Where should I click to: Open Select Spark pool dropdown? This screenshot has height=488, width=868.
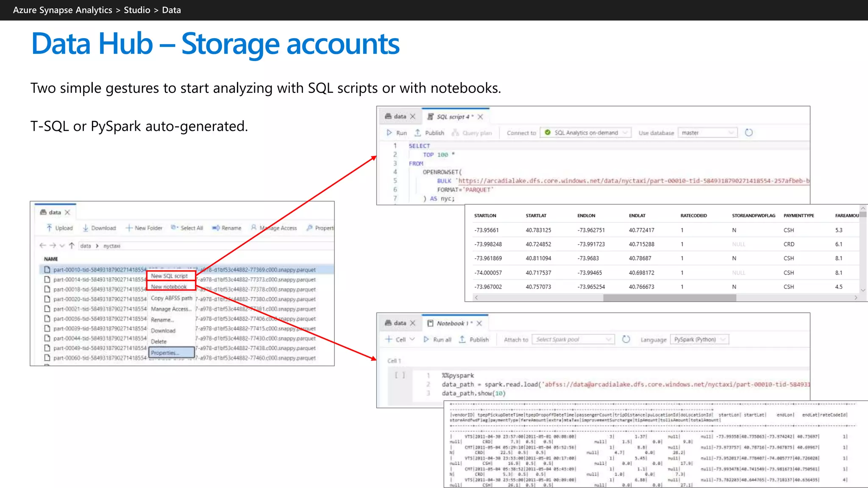click(x=573, y=339)
